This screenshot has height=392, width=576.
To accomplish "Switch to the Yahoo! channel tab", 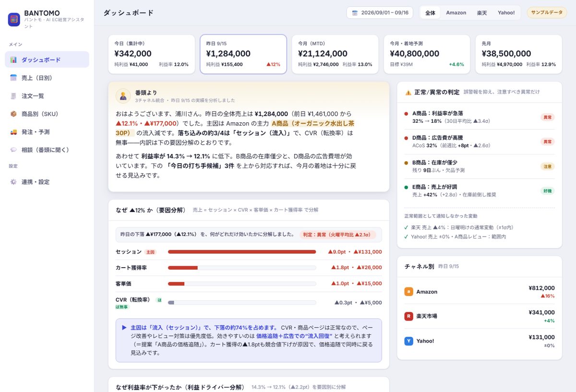I will click(506, 13).
